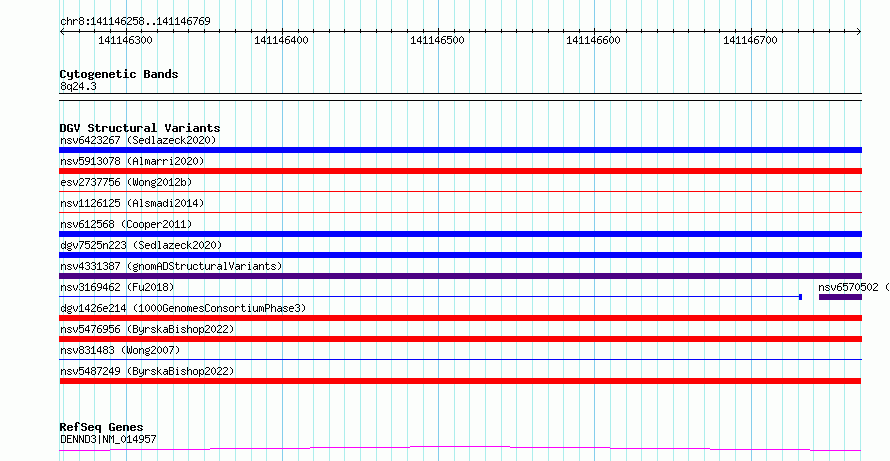Open the nsv831483 (Wong2007) variant label
890x461 pixels.
click(120, 350)
